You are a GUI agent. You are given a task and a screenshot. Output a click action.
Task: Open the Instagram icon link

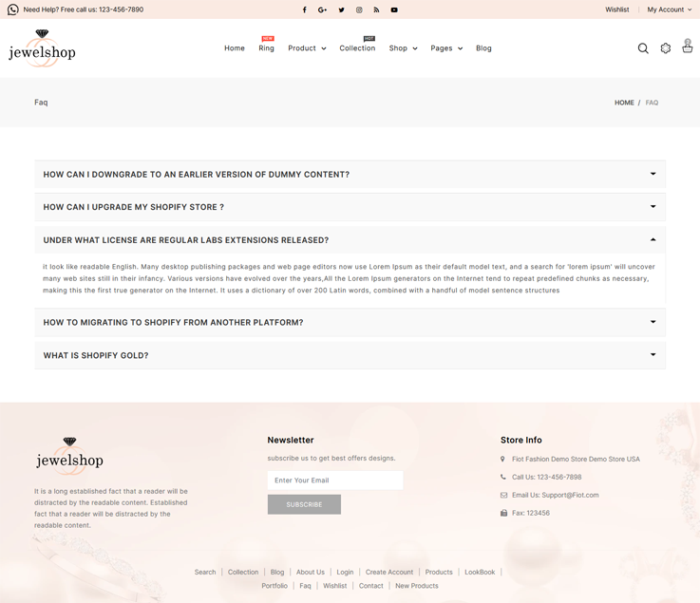pos(359,9)
